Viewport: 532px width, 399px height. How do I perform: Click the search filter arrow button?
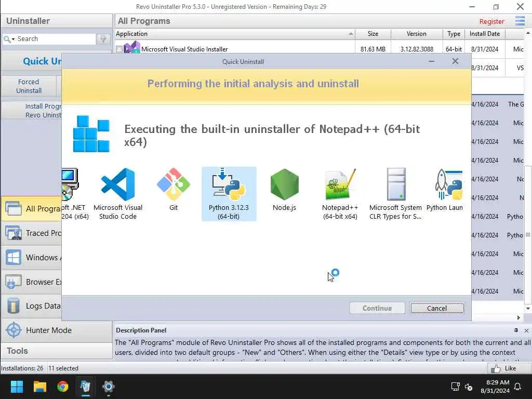(x=103, y=39)
